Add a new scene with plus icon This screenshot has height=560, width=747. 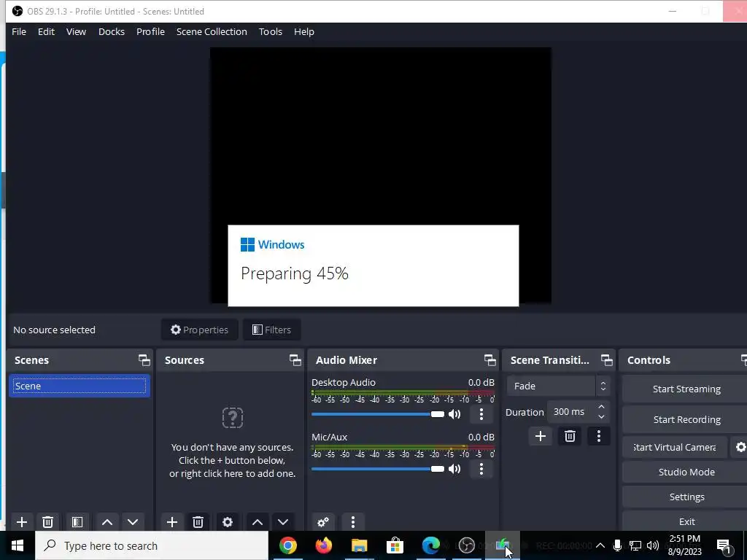pos(21,522)
